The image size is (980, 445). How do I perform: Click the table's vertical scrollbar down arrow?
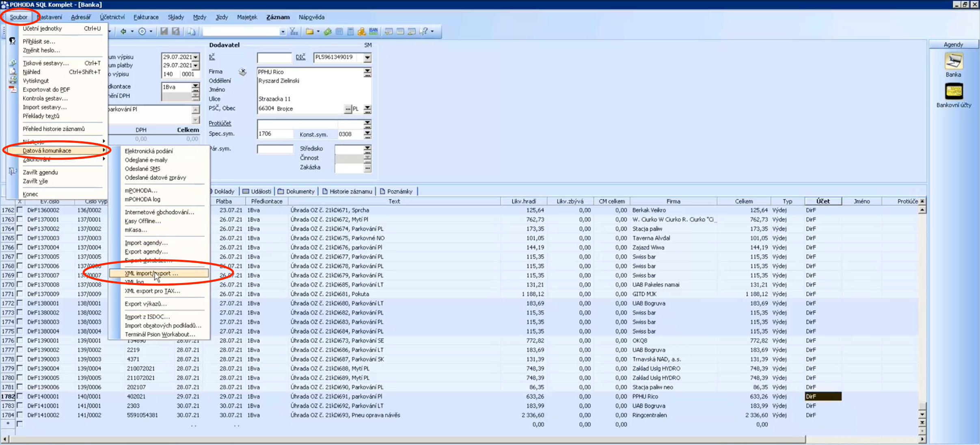(922, 415)
